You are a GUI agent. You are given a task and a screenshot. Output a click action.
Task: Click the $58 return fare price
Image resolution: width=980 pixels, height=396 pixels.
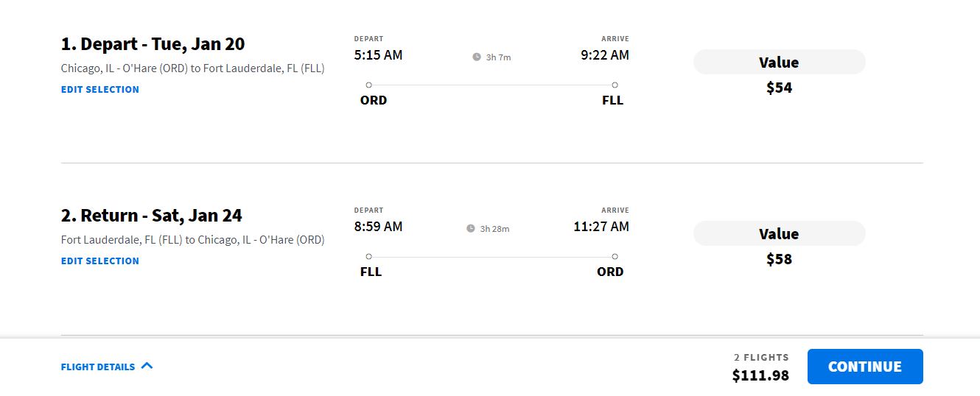pos(779,259)
